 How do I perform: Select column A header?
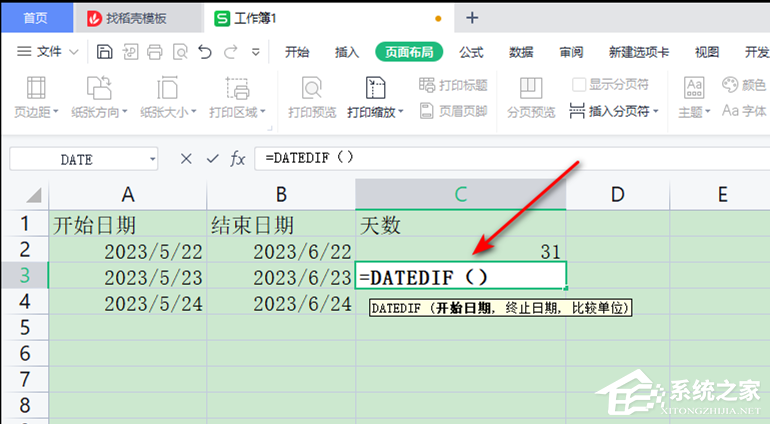(128, 195)
